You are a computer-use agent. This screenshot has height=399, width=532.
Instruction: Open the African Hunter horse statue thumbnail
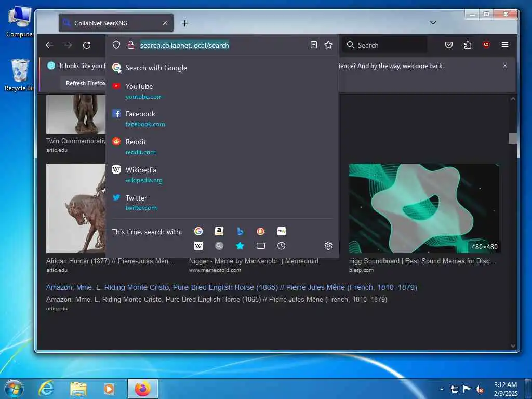coord(76,208)
